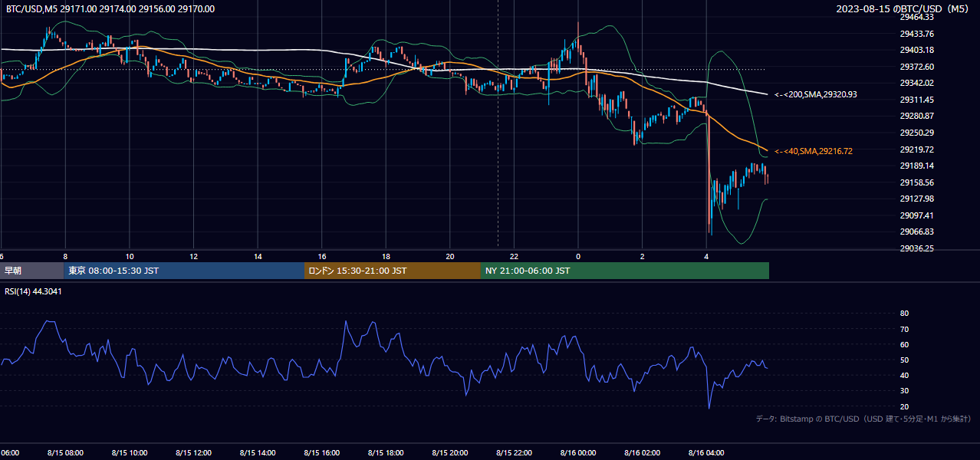The height and width of the screenshot is (460, 980).
Task: Click hour tick 16 below price chart
Action: (322, 256)
